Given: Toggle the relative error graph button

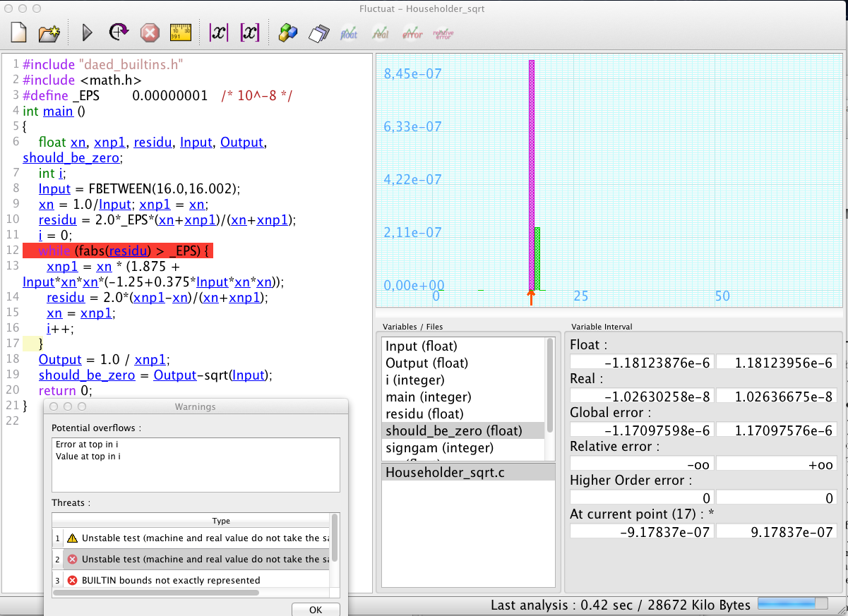Looking at the screenshot, I should pyautogui.click(x=443, y=32).
